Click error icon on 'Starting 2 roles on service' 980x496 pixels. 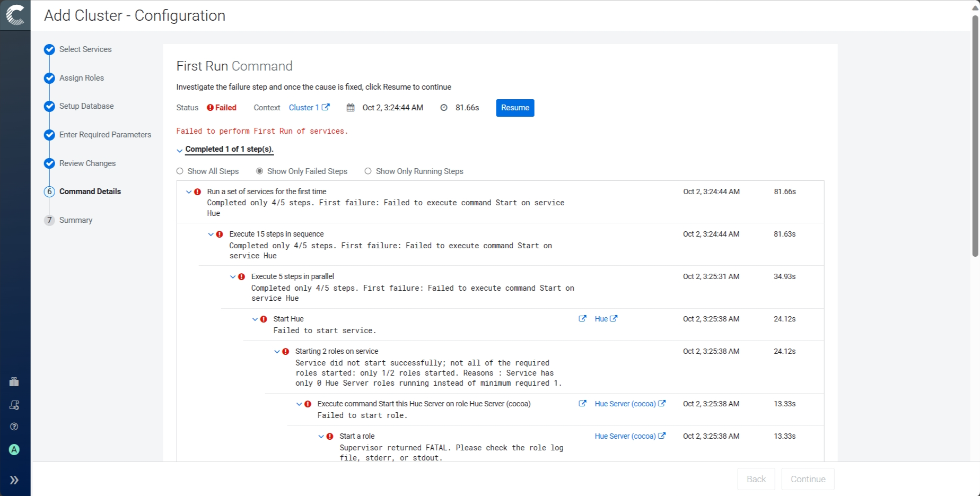point(286,352)
